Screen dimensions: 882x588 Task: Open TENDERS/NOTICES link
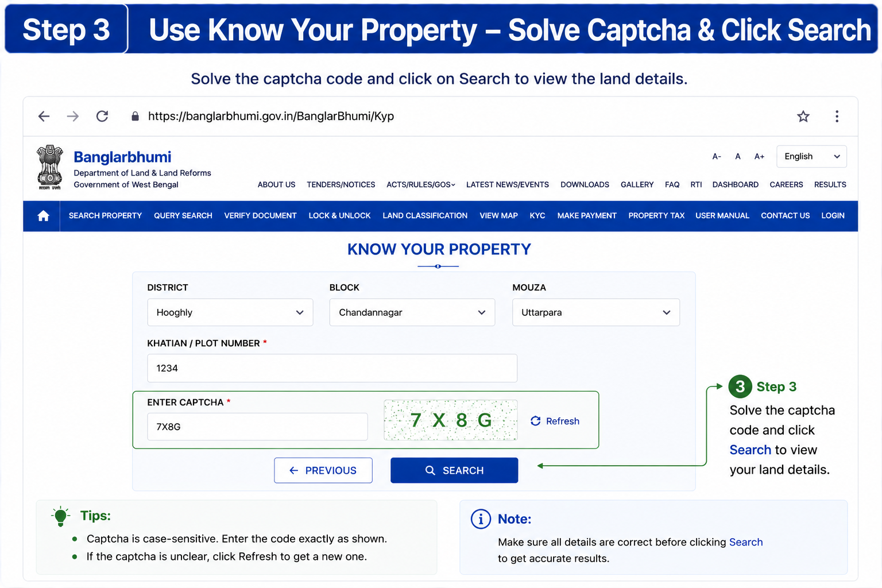[x=341, y=184]
